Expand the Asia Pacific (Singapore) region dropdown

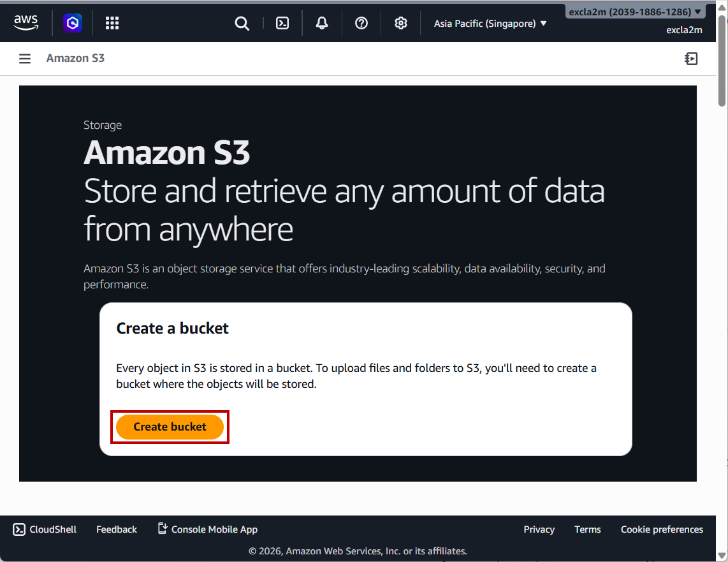(x=490, y=24)
